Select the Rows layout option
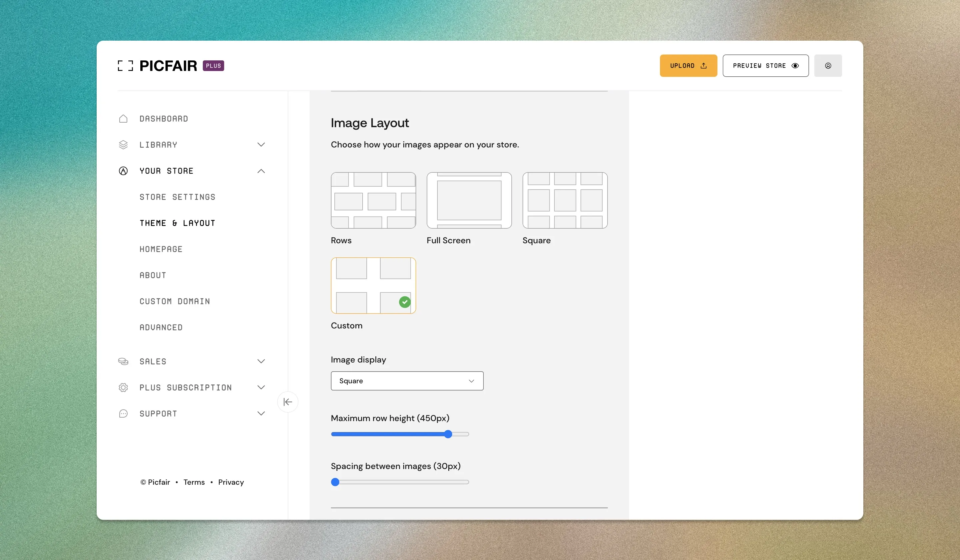 373,200
